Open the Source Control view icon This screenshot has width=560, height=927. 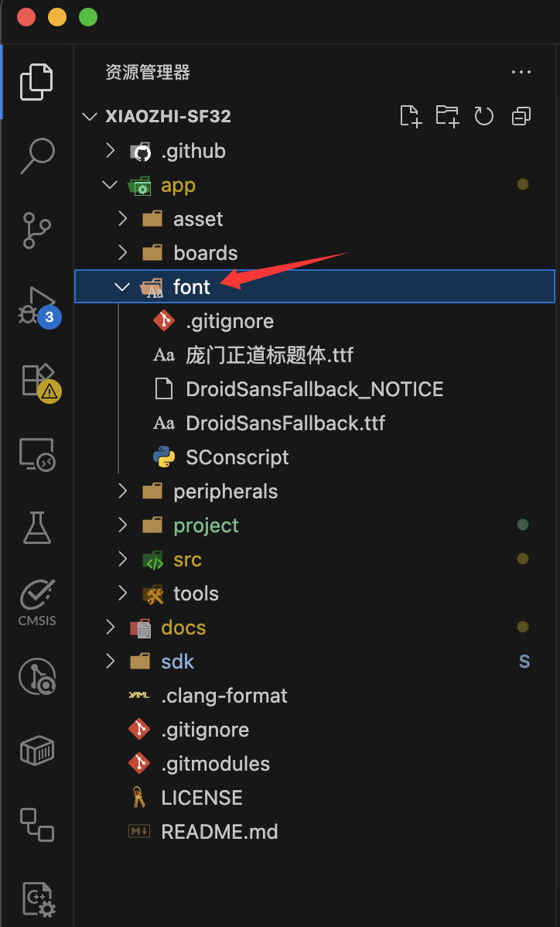(36, 231)
